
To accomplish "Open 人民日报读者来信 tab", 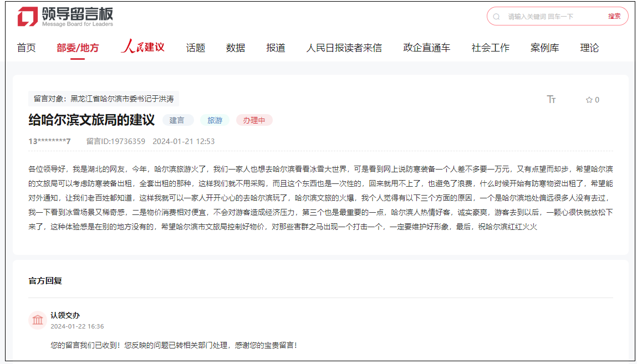I will pyautogui.click(x=344, y=48).
